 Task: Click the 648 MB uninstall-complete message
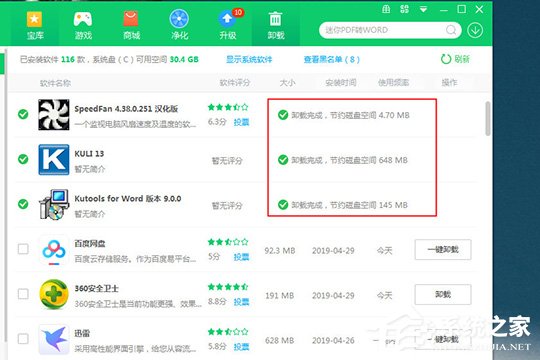coord(343,160)
